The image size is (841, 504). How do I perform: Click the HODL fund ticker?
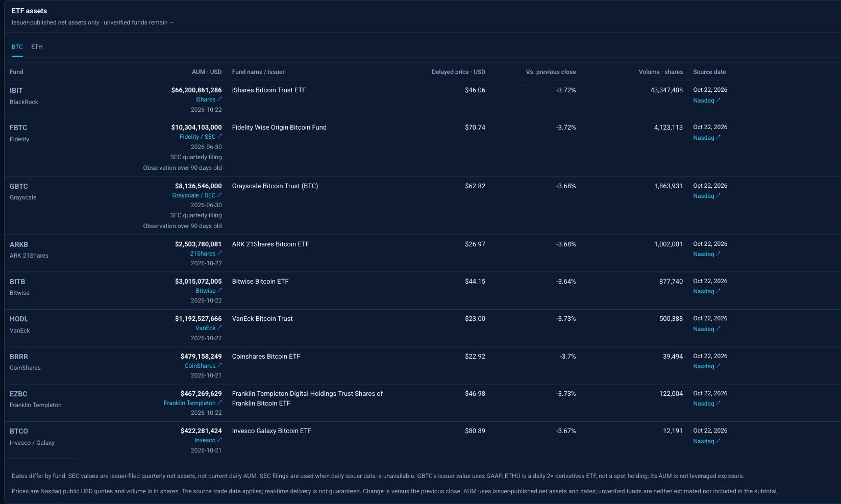click(x=19, y=319)
